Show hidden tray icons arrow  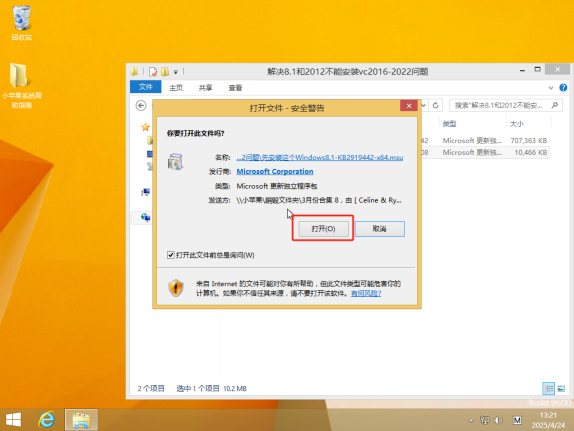pos(471,420)
